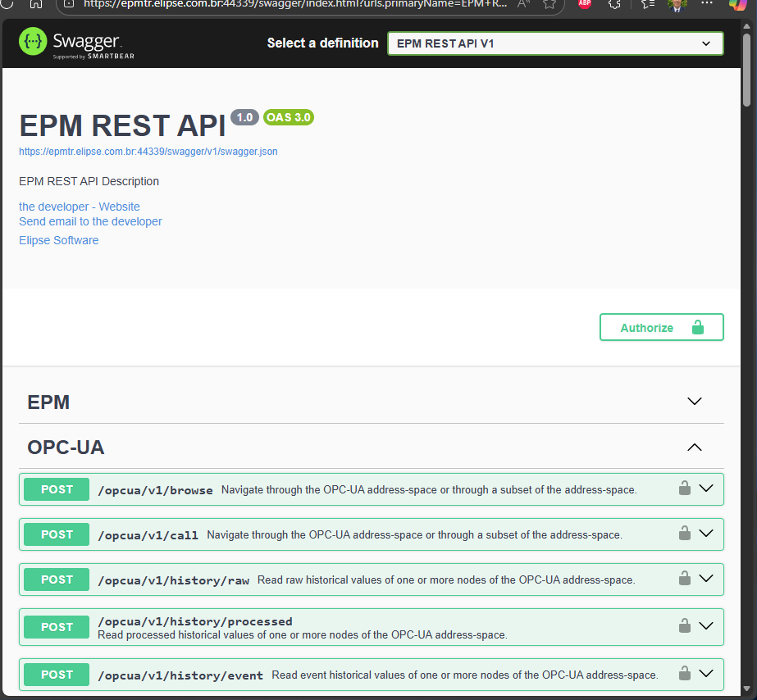Click the lock icon on /opcua/v1/browse
757x700 pixels.
coord(684,489)
